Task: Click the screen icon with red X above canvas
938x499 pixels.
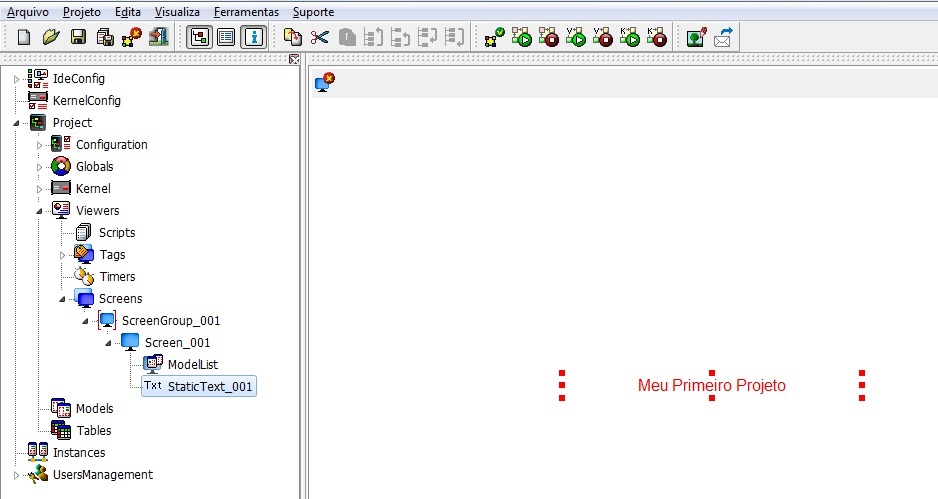Action: (x=325, y=82)
